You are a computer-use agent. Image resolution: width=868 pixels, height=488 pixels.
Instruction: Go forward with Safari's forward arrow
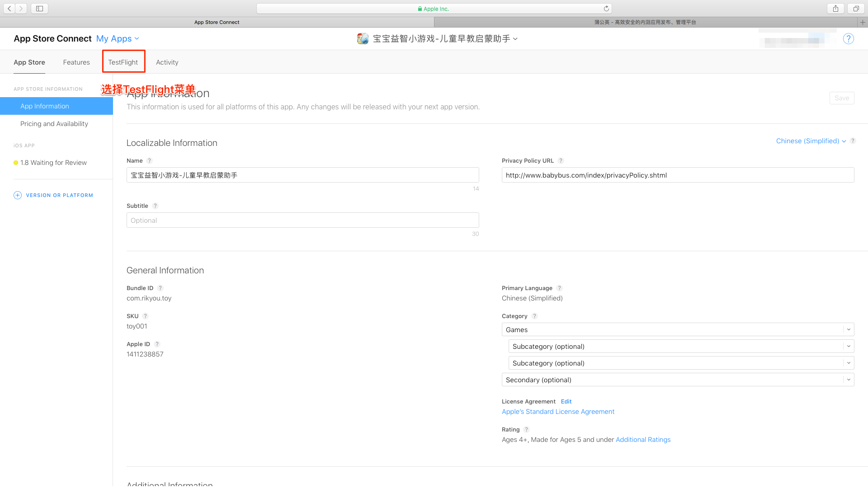[21, 9]
